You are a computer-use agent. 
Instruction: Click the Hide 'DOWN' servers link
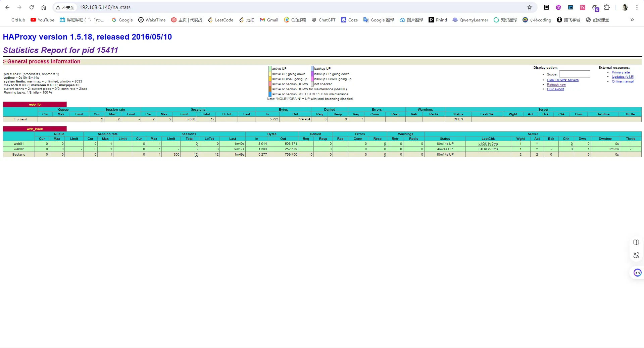click(x=562, y=80)
